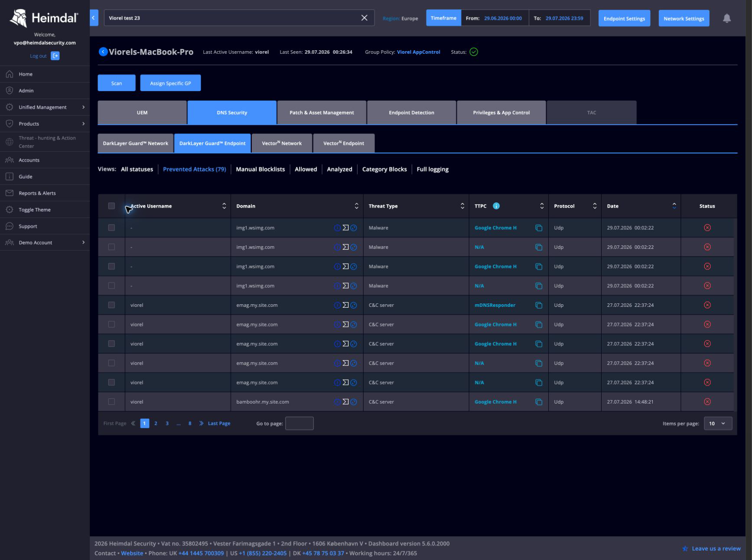Expand the Products chevron in sidebar
Screen dimensions: 752x560
pyautogui.click(x=84, y=124)
